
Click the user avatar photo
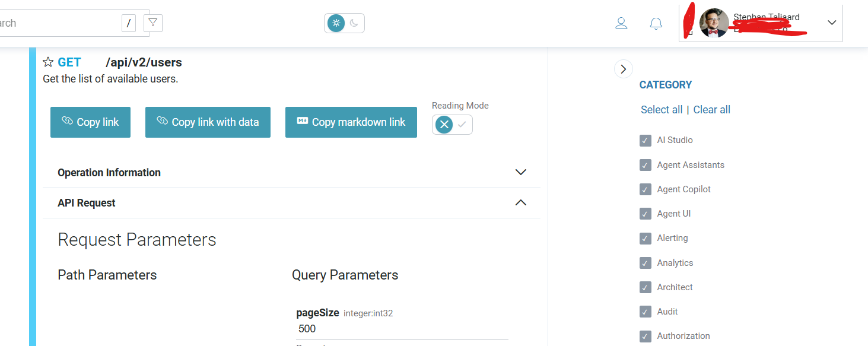tap(714, 23)
